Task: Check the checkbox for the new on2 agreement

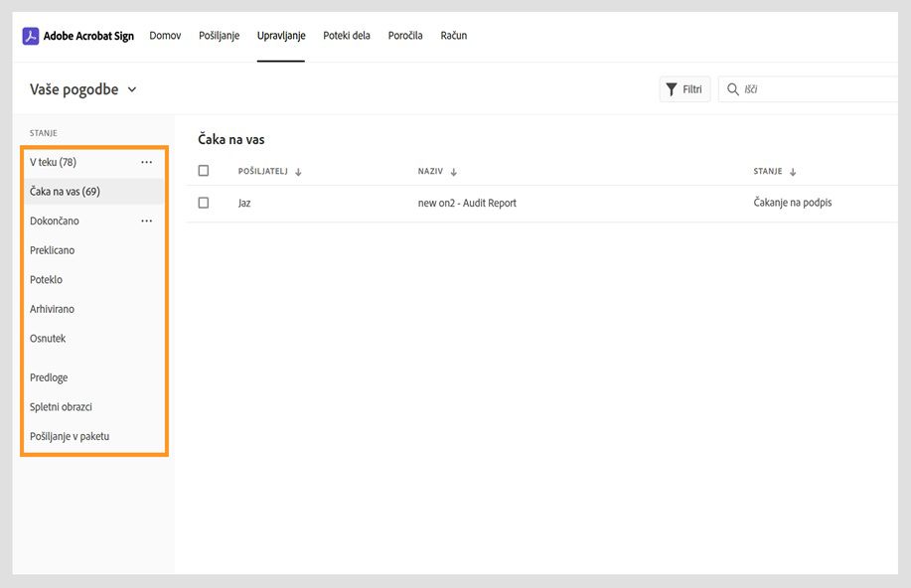Action: [204, 202]
